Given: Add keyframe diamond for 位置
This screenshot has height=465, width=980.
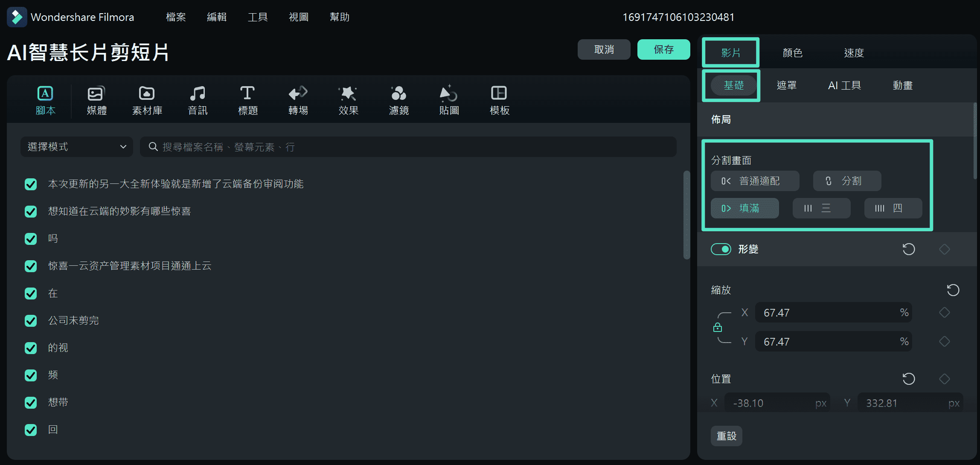Looking at the screenshot, I should coord(945,379).
